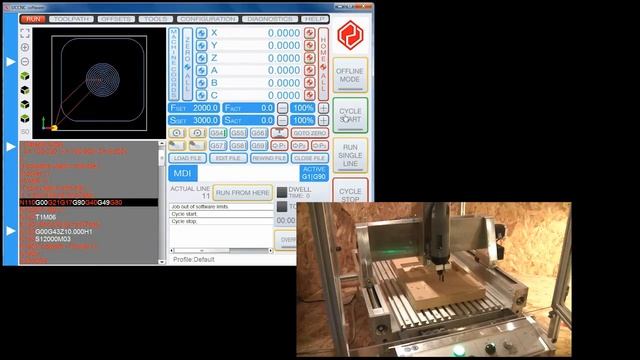Click the tool probe icon button

click(x=279, y=133)
